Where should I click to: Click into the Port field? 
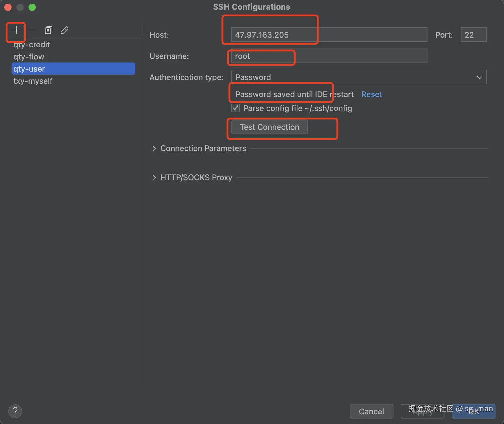[x=474, y=35]
